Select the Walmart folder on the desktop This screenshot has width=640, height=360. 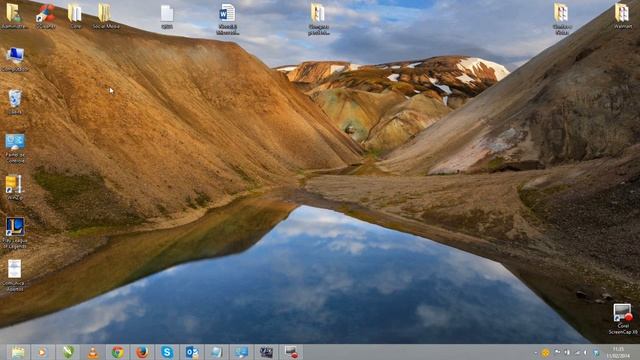pyautogui.click(x=622, y=16)
